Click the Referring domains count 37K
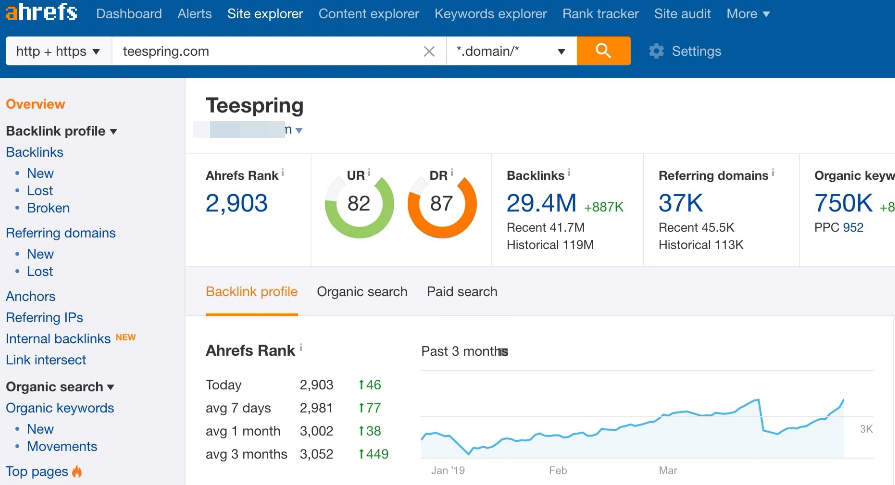895x485 pixels. [680, 203]
